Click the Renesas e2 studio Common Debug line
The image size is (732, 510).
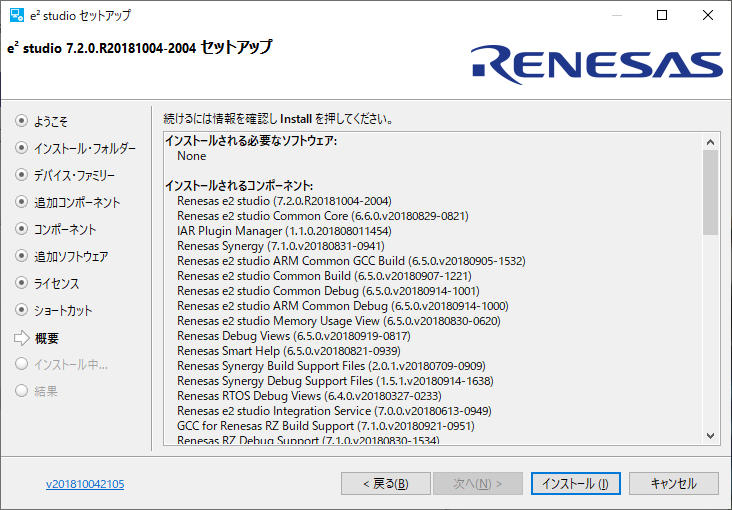coord(328,290)
